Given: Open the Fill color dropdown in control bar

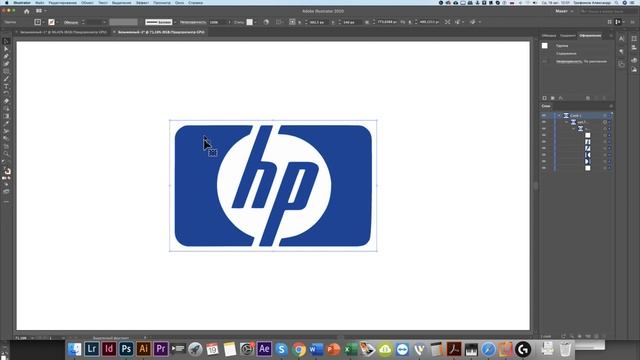Looking at the screenshot, I should coord(43,22).
